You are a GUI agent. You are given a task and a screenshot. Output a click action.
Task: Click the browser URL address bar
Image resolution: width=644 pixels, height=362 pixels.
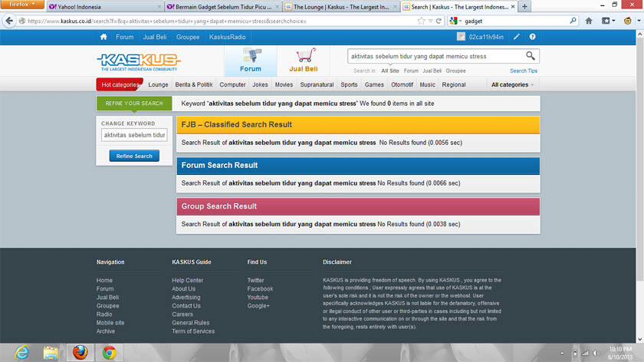point(218,21)
